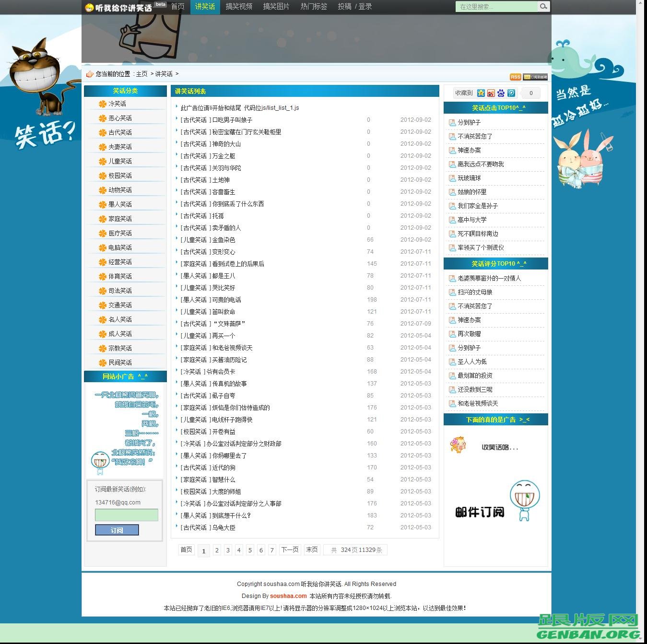Share to Sina Weibo icon
Screen dimensions: 647x644
pyautogui.click(x=491, y=93)
